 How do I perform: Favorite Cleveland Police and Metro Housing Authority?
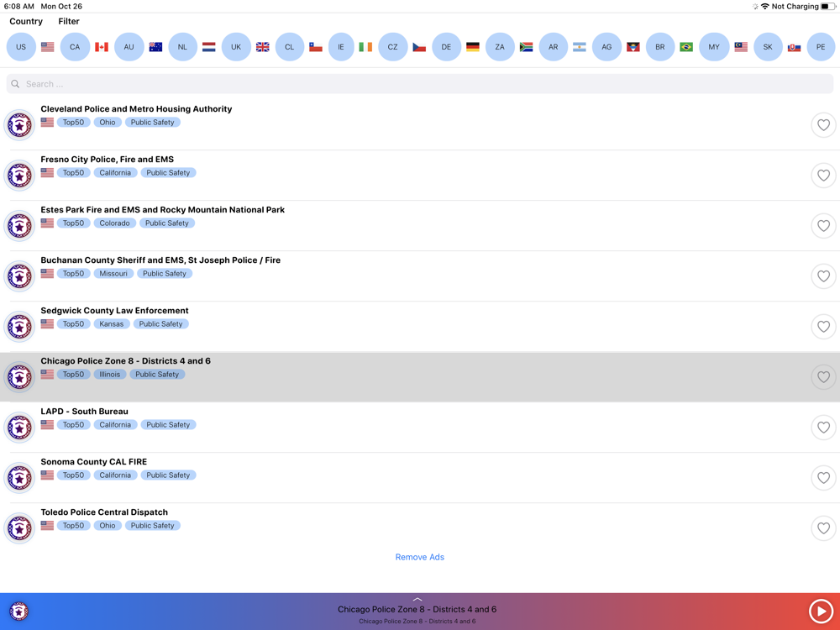click(823, 125)
